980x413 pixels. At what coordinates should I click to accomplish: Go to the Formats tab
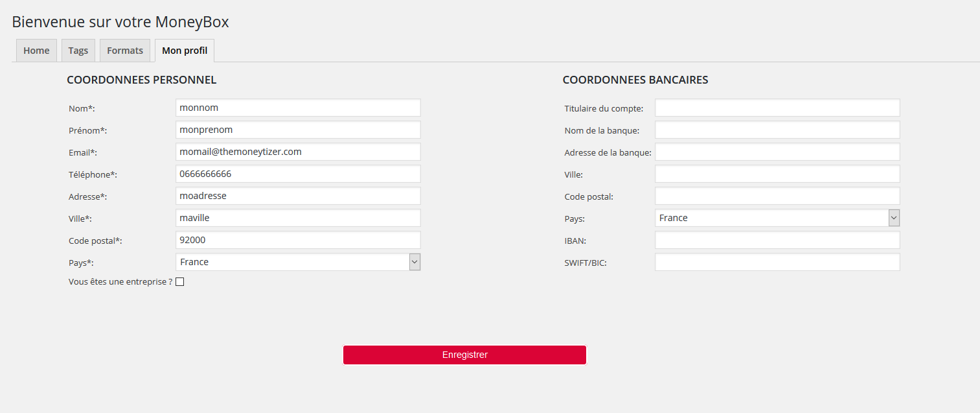coord(125,51)
